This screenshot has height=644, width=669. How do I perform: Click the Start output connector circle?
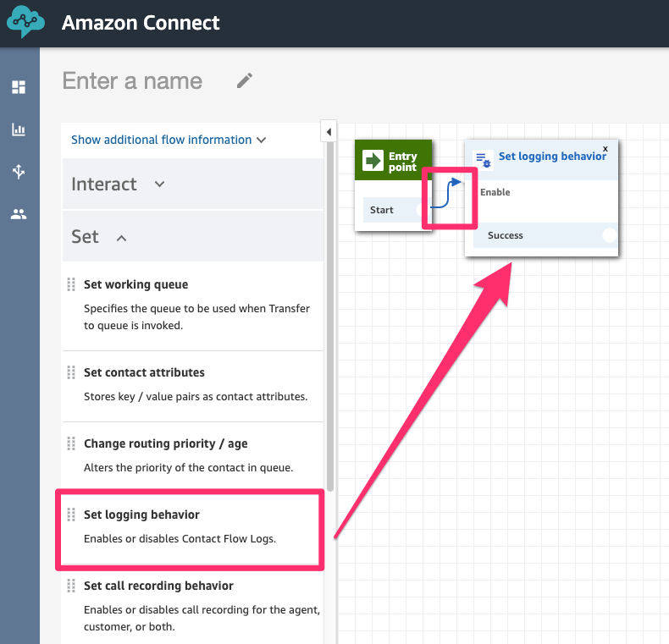423,210
